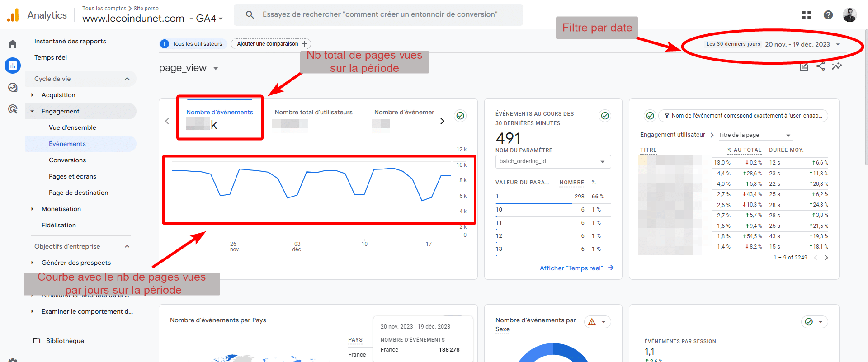Open the Reports icon in left rail

13,66
